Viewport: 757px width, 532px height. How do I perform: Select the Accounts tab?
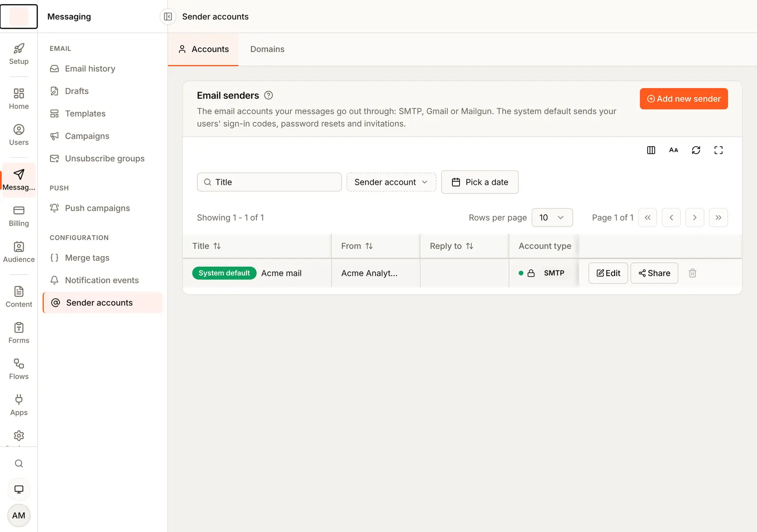click(203, 49)
